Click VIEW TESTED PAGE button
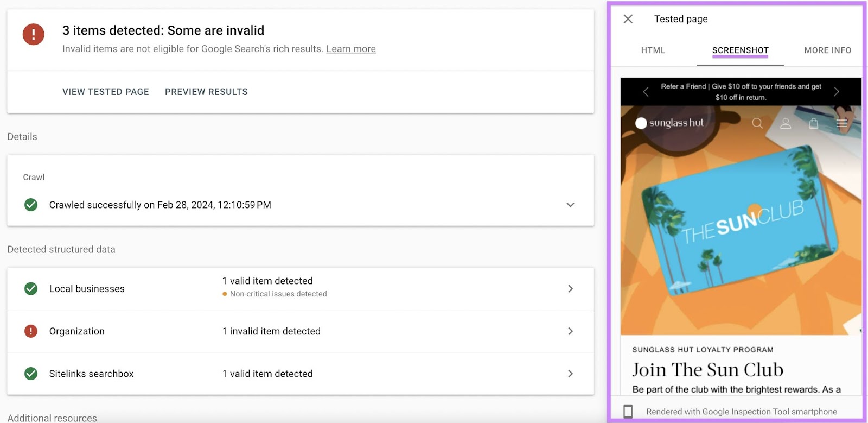This screenshot has width=868, height=423. 106,92
